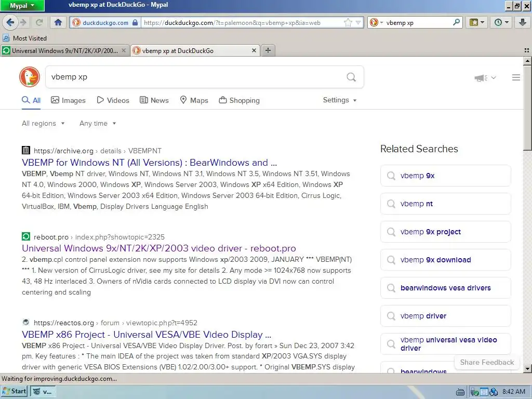The height and width of the screenshot is (399, 532).
Task: Switch to Shopping results
Action: coord(239,100)
